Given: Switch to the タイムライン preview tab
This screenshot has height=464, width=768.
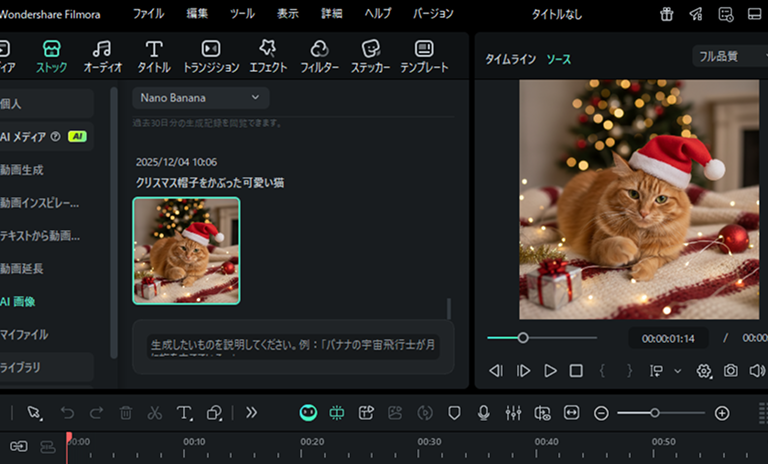Looking at the screenshot, I should (x=510, y=59).
